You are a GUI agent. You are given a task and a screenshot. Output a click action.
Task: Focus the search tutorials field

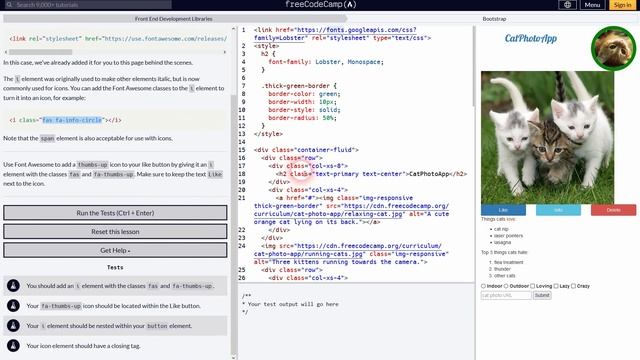pyautogui.click(x=88, y=4)
